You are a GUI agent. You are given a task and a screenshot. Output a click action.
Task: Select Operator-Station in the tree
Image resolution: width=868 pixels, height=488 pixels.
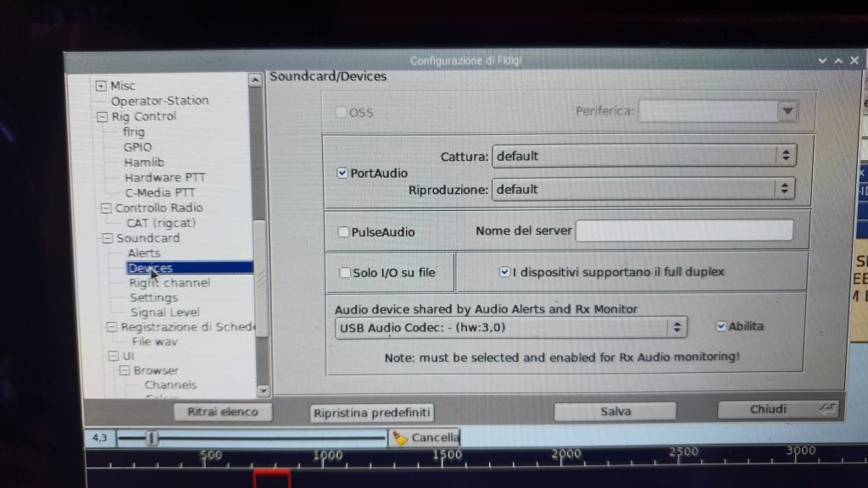point(160,101)
